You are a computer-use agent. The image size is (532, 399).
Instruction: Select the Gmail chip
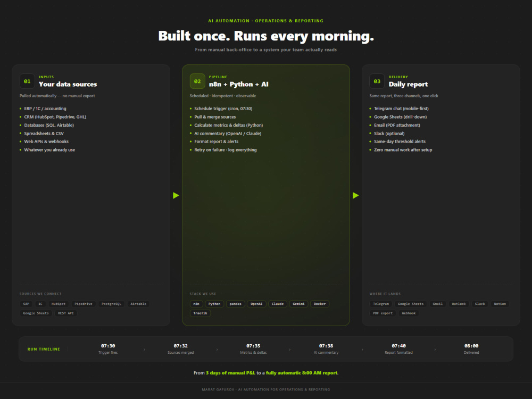point(438,304)
